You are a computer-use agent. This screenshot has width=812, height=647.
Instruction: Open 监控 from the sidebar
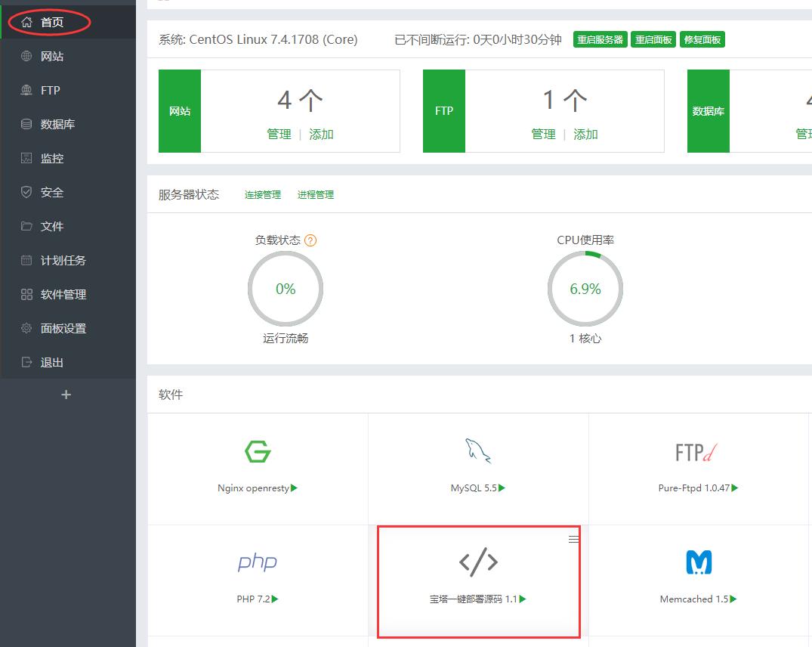[68, 158]
